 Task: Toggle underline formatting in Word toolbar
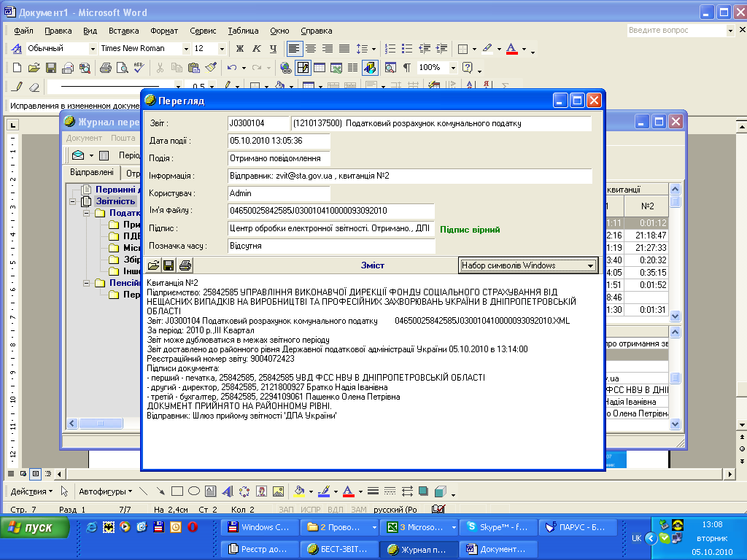click(x=273, y=49)
